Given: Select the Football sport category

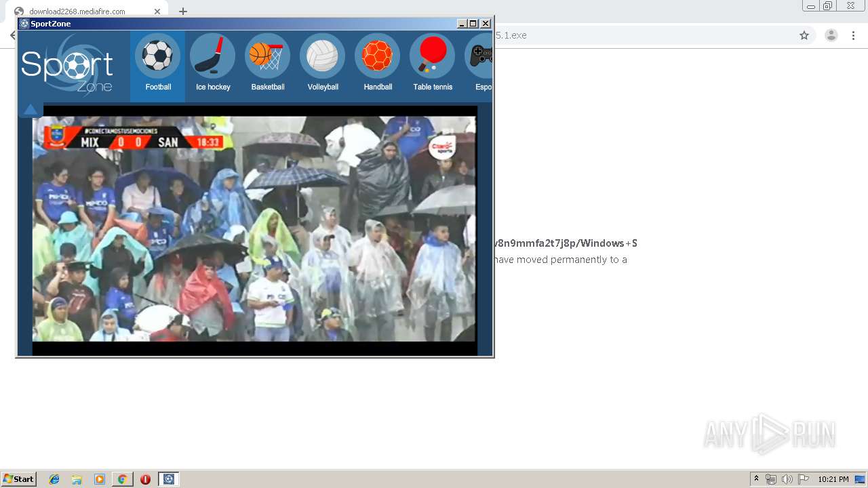Looking at the screenshot, I should pyautogui.click(x=157, y=66).
